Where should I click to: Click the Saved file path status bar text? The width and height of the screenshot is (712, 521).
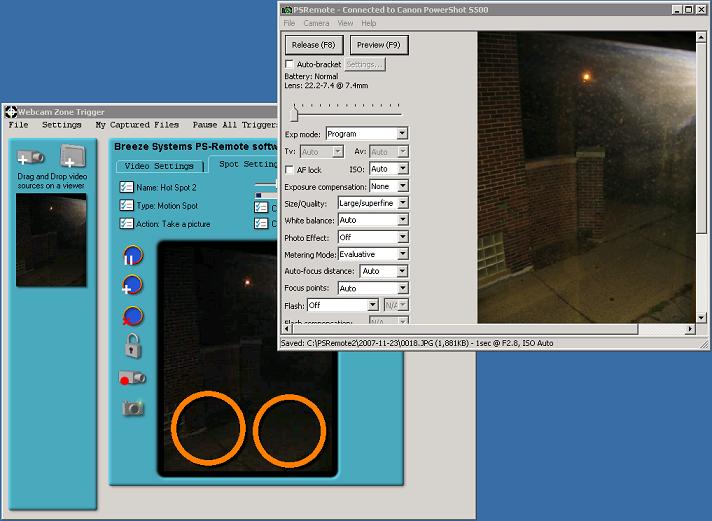pos(417,343)
